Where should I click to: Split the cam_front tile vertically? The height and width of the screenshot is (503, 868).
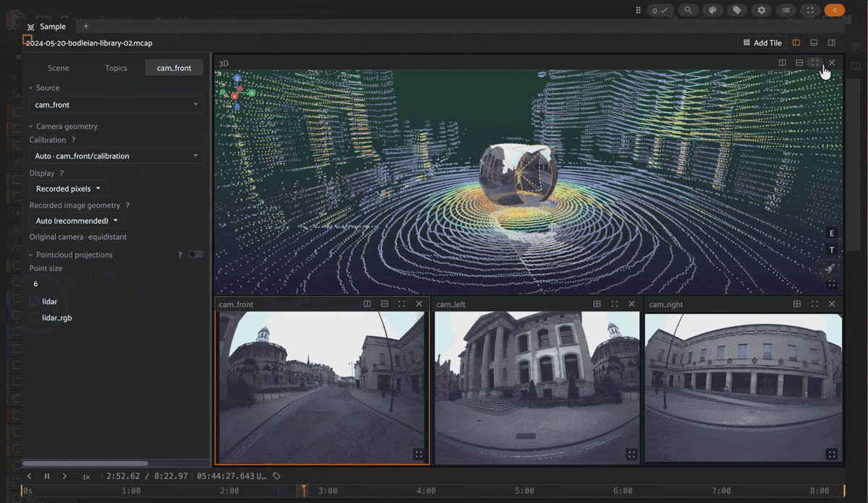pos(367,304)
